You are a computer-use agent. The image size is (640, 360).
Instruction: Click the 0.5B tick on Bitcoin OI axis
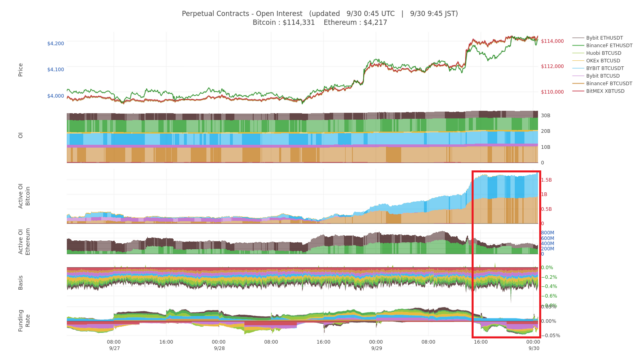(x=547, y=209)
